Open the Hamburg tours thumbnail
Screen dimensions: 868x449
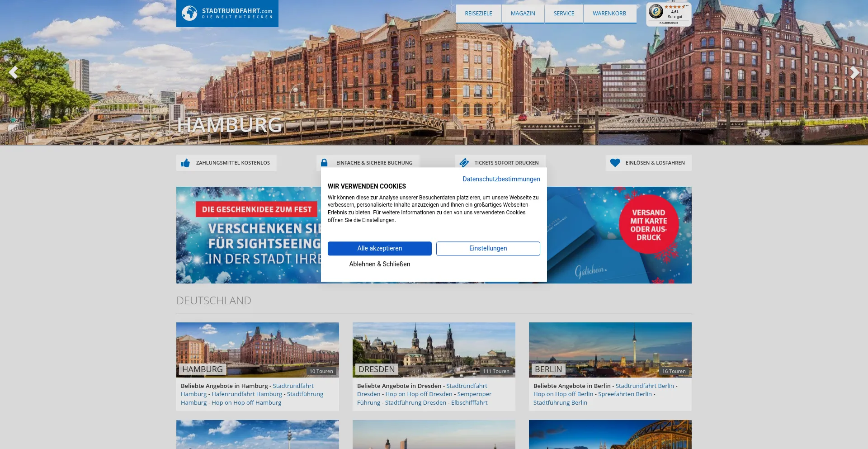257,350
